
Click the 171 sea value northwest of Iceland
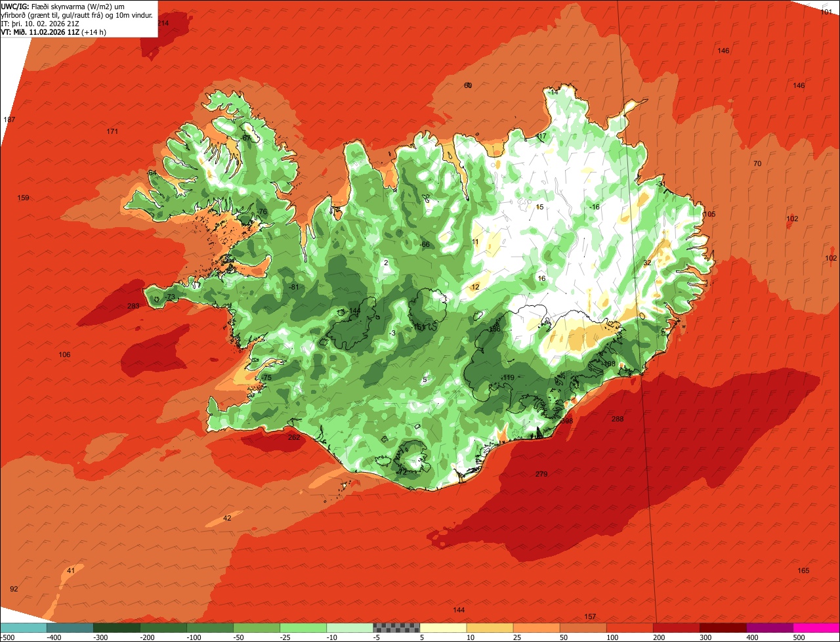point(112,131)
